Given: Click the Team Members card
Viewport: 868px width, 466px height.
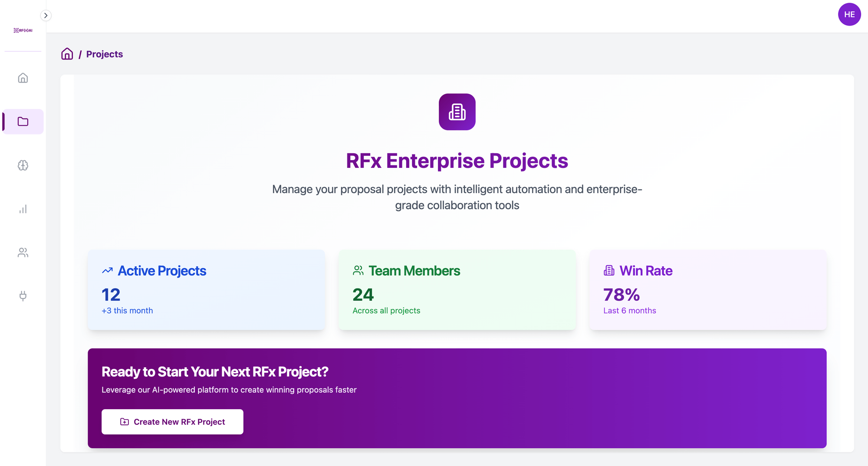Looking at the screenshot, I should coord(457,289).
